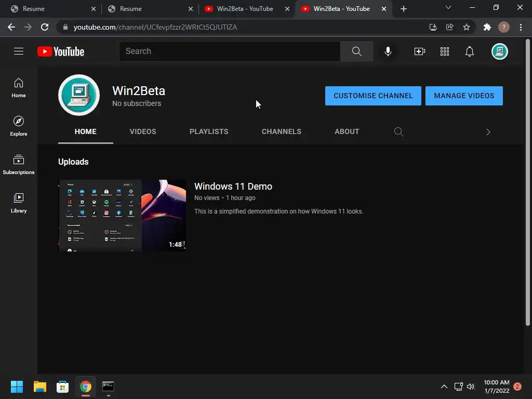532x399 pixels.
Task: Click the YouTube search field
Action: (230, 51)
